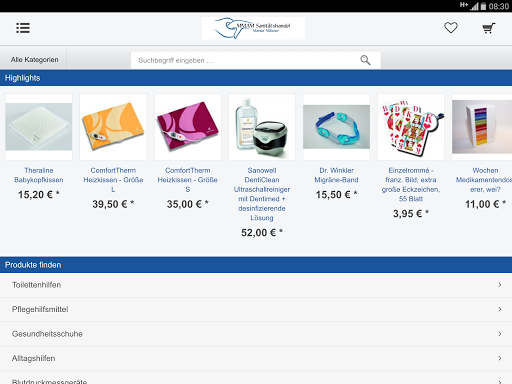
Task: Open pink ComfortTherm Heizkissen S image
Action: (x=188, y=127)
